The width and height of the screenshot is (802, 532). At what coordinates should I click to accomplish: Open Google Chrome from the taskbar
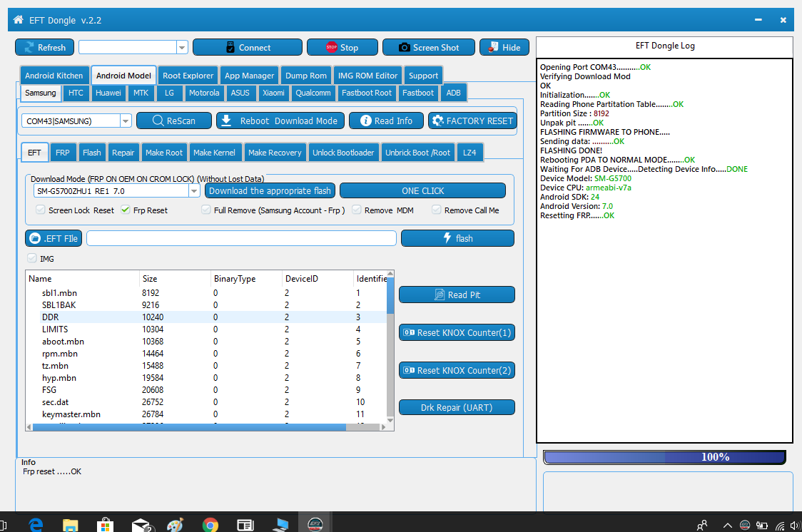tap(210, 525)
